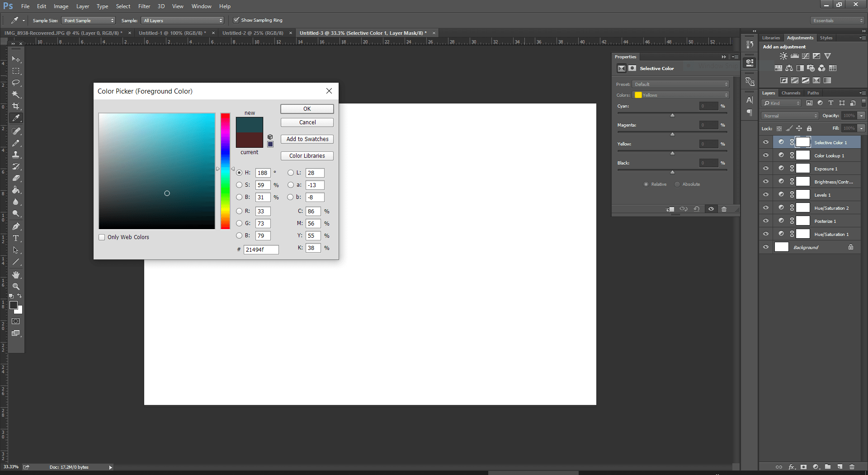Select the Horizontal Type tool
The height and width of the screenshot is (475, 868).
[x=16, y=238]
